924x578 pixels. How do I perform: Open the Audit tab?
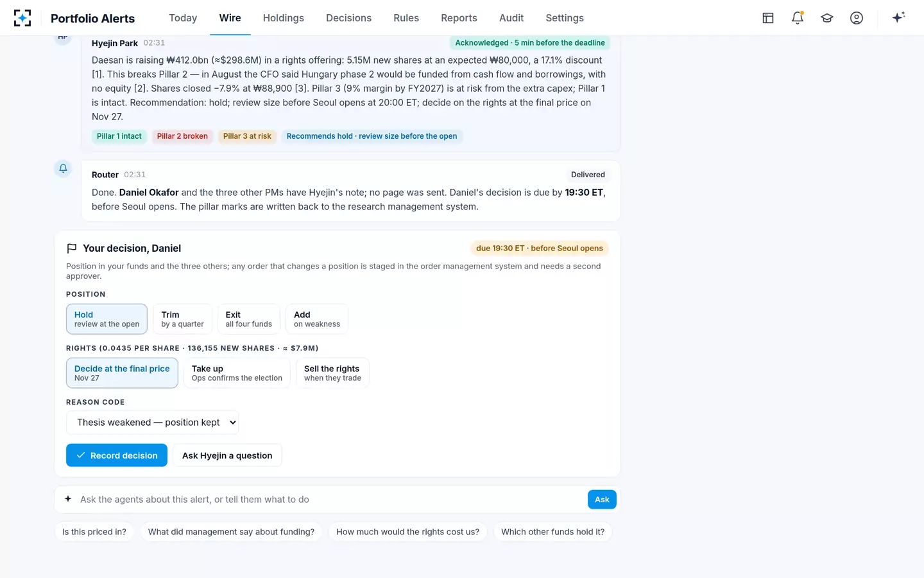(x=511, y=18)
